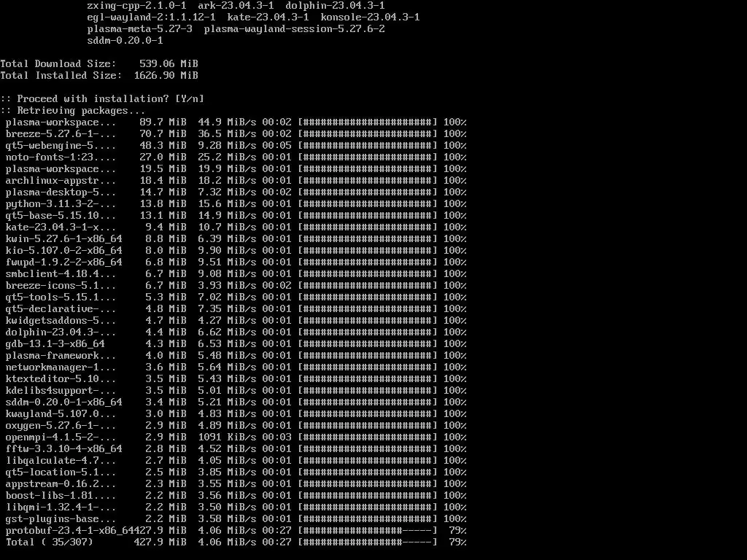Click the noto-fonts progress bar
747x560 pixels.
[x=368, y=157]
